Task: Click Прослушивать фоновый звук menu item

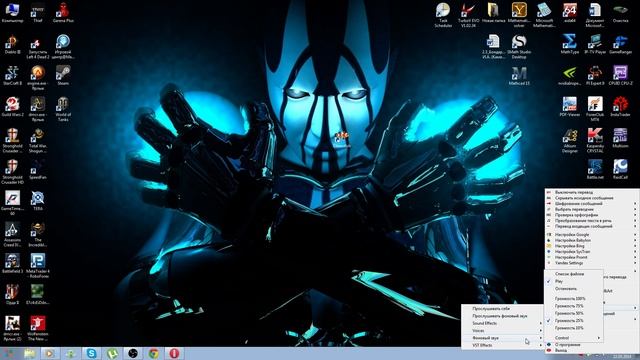Action: [502, 316]
